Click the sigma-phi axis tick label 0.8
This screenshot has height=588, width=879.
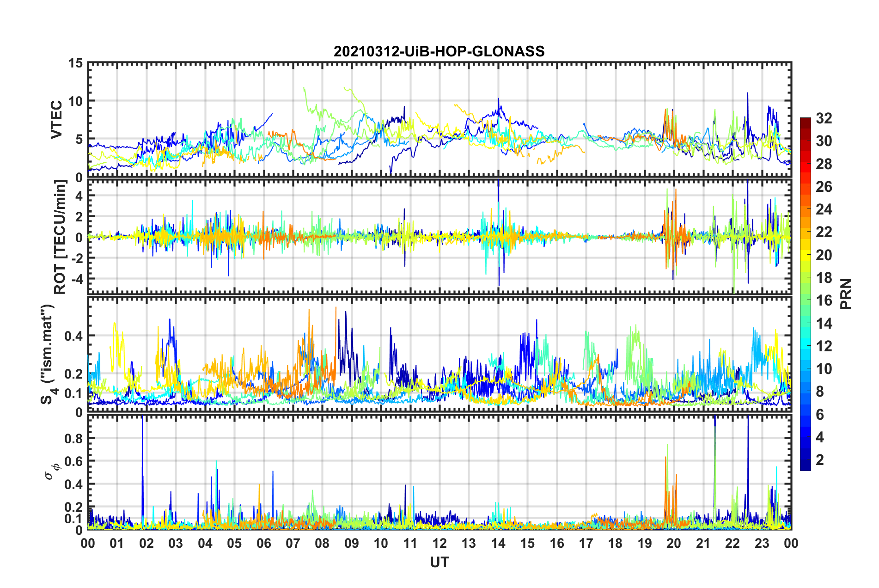pos(73,438)
